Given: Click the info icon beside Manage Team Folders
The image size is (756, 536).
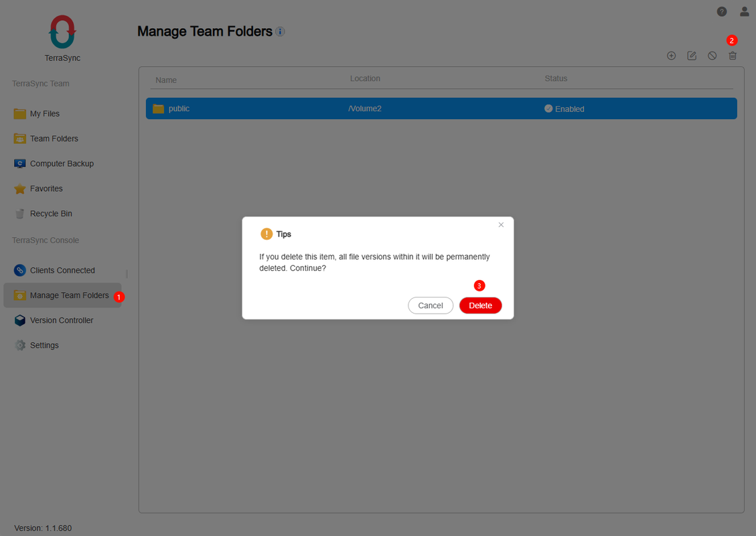Looking at the screenshot, I should click(x=280, y=31).
